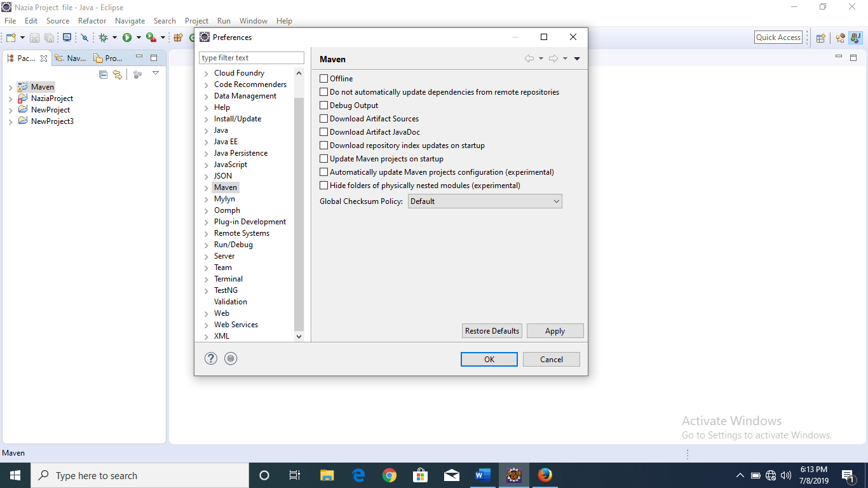Click the preferences tree vertical scrollbar
This screenshot has width=868, height=488.
(x=299, y=215)
